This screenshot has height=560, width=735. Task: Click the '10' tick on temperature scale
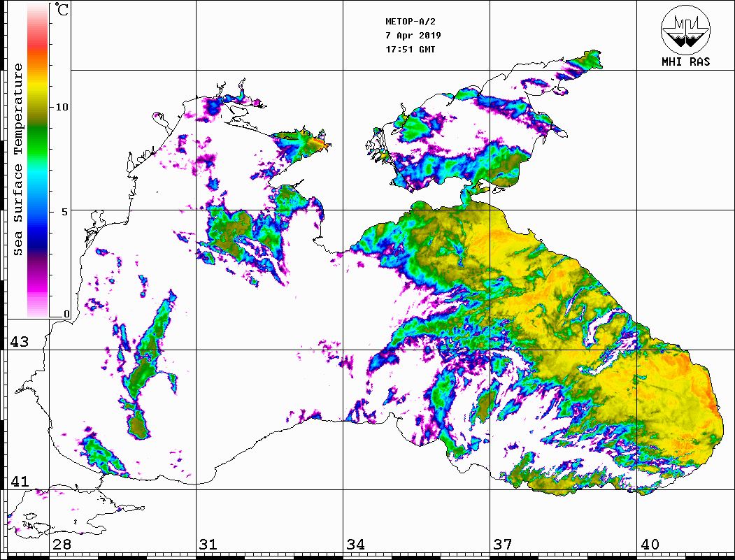(x=62, y=107)
